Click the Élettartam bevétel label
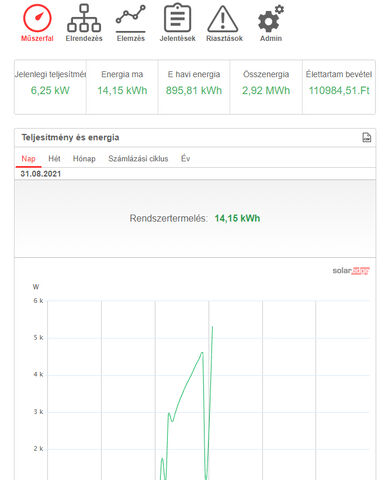The width and height of the screenshot is (385, 480). click(339, 74)
